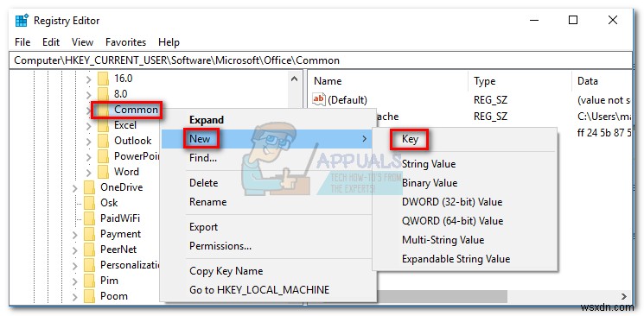
Task: Click the folder icon next to 8.0
Action: coord(103,93)
